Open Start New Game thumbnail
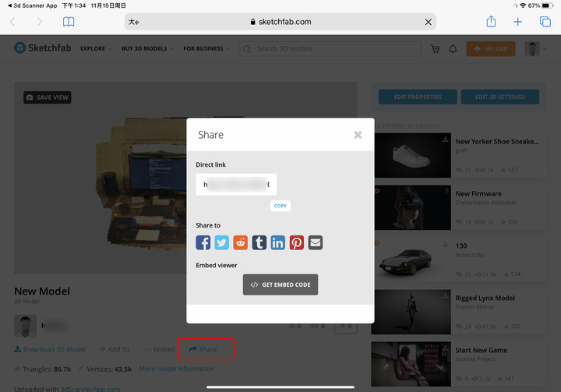This screenshot has width=561, height=392. (411, 364)
